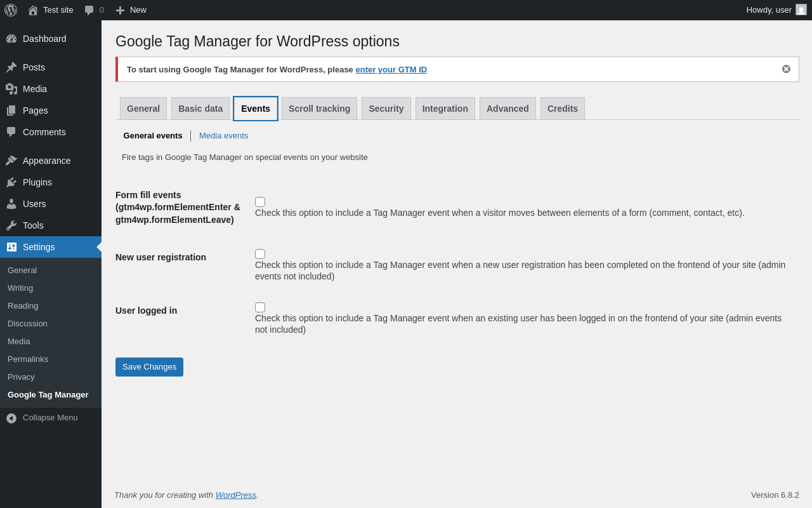Click the Media library icon in sidebar

(x=11, y=89)
